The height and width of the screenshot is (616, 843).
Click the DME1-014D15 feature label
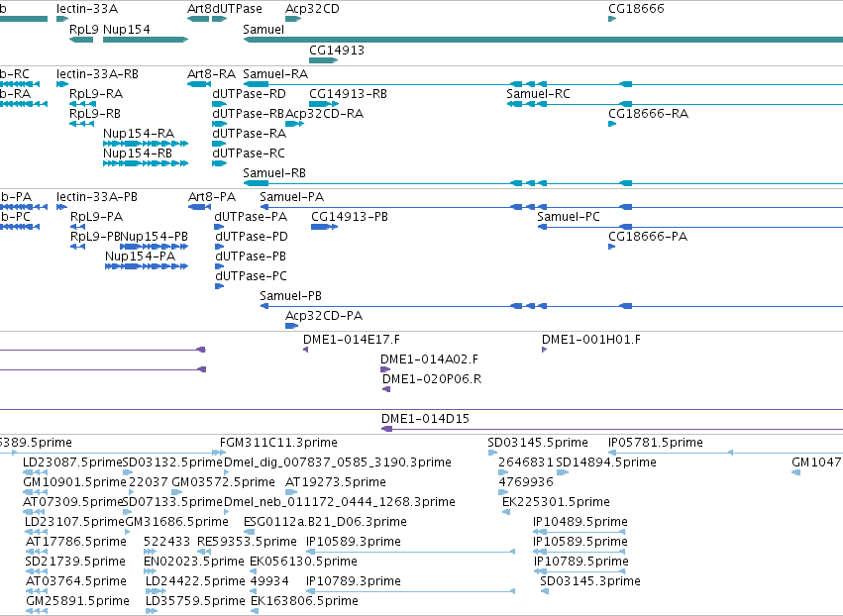pyautogui.click(x=425, y=418)
